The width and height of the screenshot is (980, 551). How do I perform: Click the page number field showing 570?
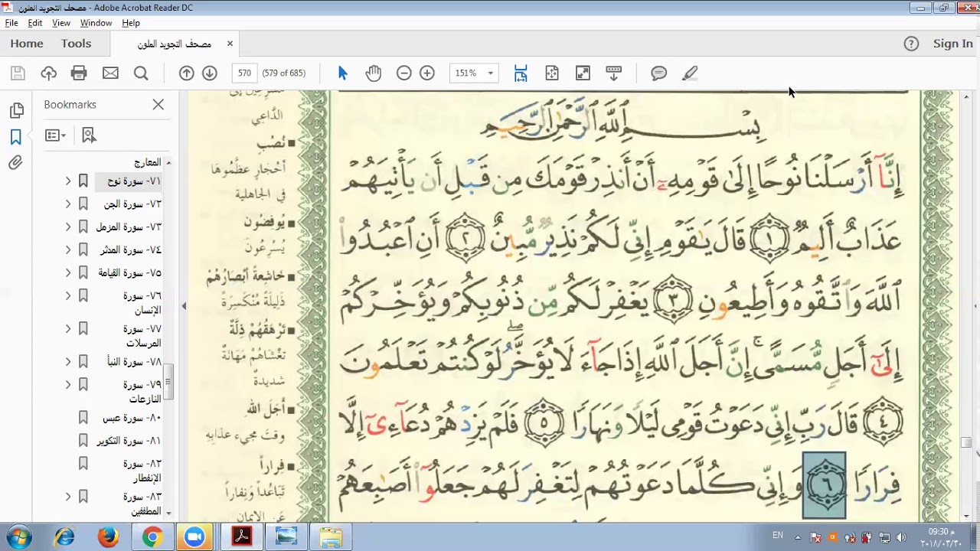pyautogui.click(x=244, y=73)
